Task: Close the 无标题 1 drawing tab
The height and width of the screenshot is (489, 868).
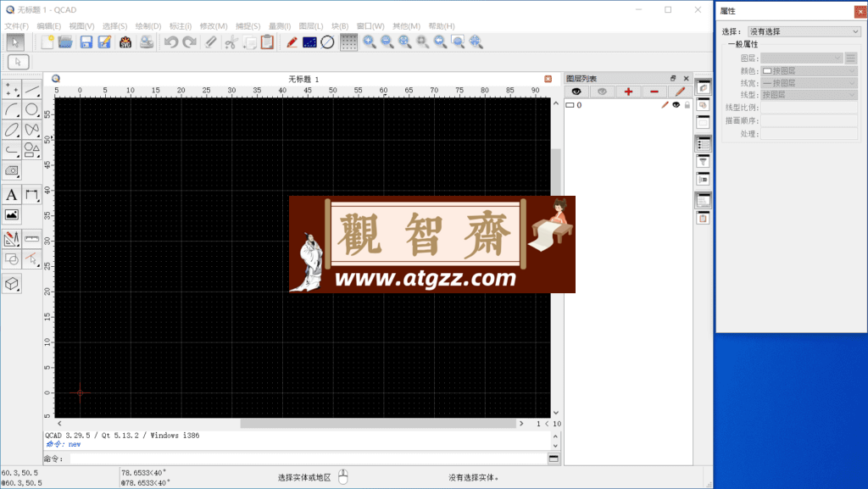Action: 548,79
